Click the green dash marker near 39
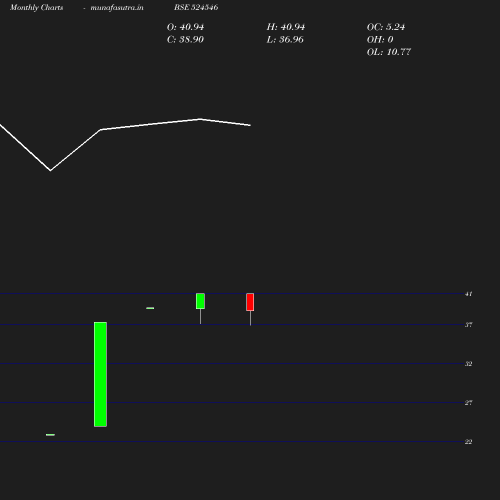Screen dimensions: 500x500 pyautogui.click(x=150, y=308)
